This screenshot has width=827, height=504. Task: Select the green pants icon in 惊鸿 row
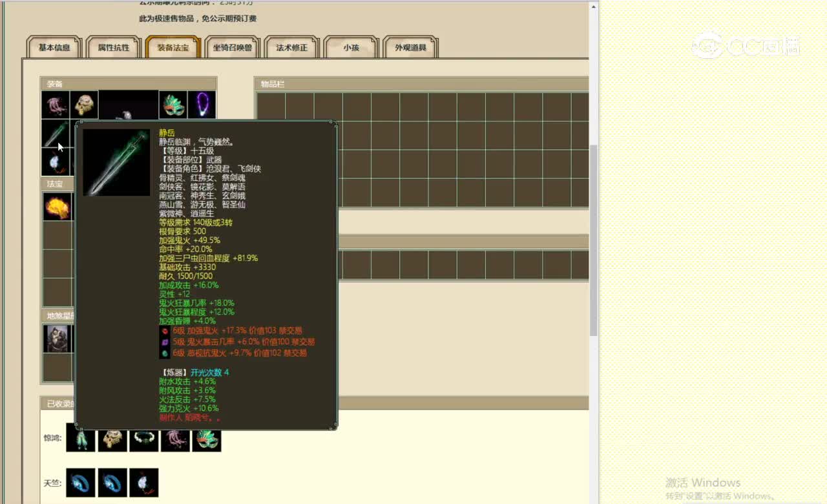pyautogui.click(x=81, y=437)
